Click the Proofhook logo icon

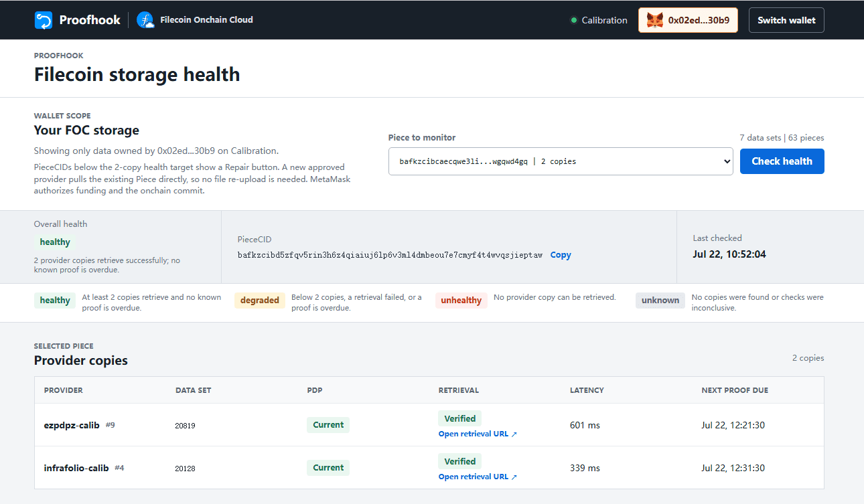pyautogui.click(x=44, y=20)
